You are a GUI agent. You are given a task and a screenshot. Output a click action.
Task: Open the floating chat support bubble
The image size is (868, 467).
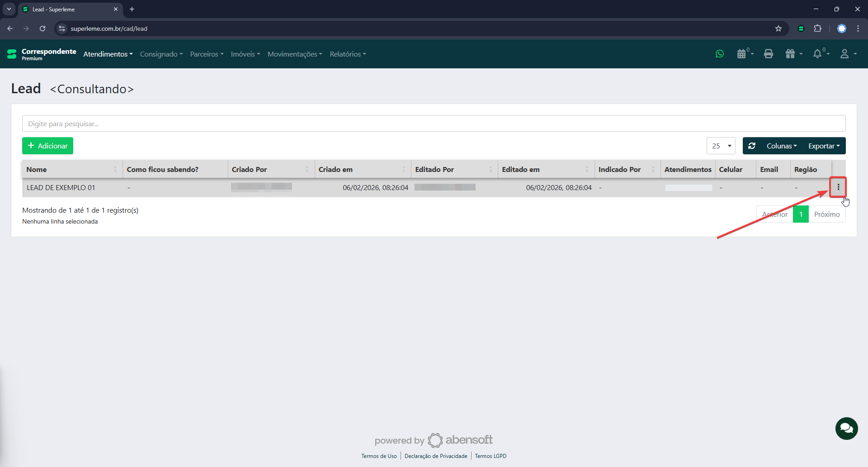[x=846, y=428]
